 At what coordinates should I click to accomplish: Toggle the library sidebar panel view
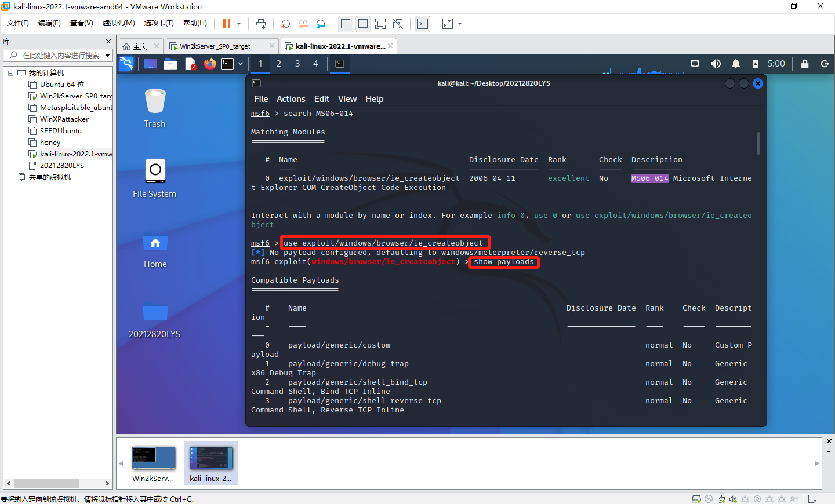[346, 24]
